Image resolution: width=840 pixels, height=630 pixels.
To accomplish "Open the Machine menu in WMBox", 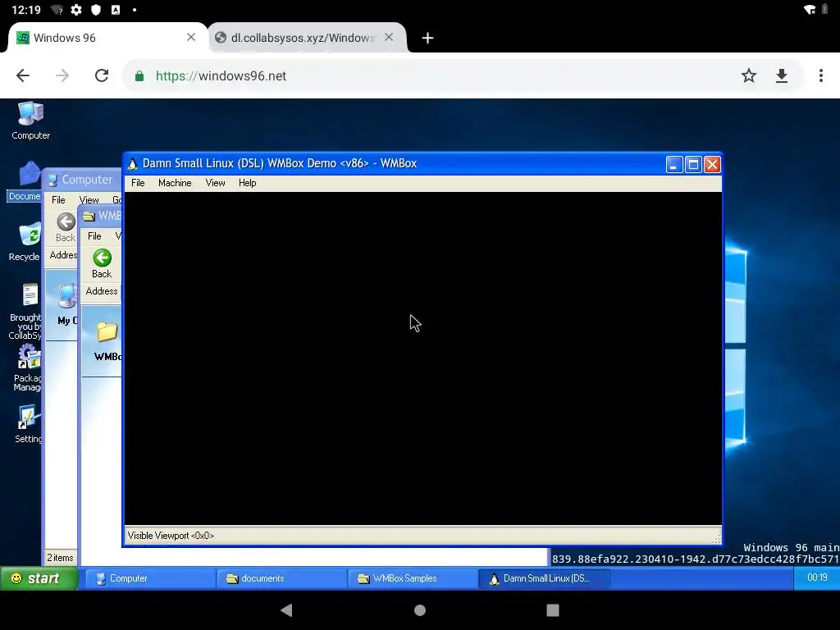I will pyautogui.click(x=175, y=183).
